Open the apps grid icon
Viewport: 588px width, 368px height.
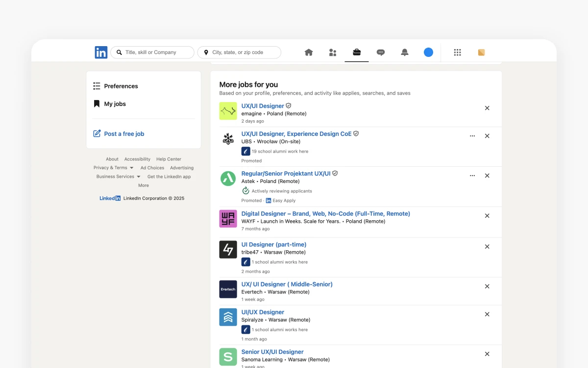tap(458, 53)
